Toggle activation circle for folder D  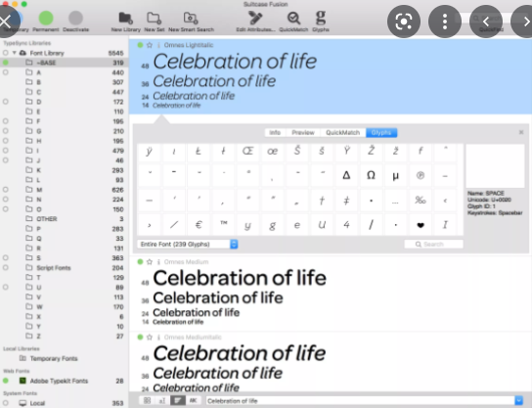(x=6, y=102)
